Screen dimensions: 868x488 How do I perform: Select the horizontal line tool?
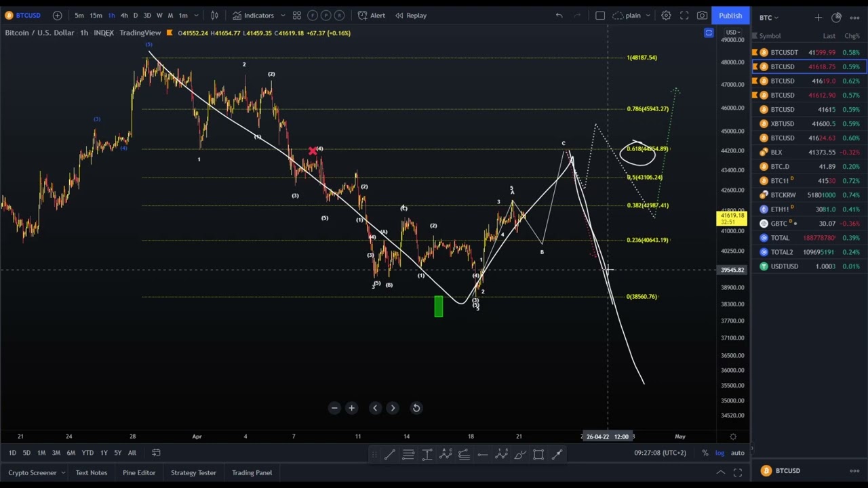click(x=483, y=455)
